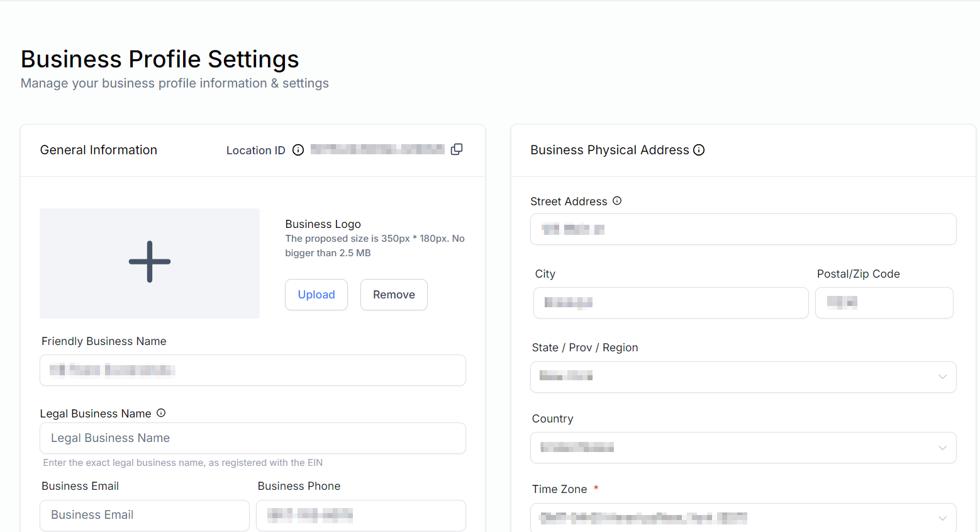Click the Postal/Zip Code field
Image resolution: width=980 pixels, height=532 pixels.
tap(884, 303)
